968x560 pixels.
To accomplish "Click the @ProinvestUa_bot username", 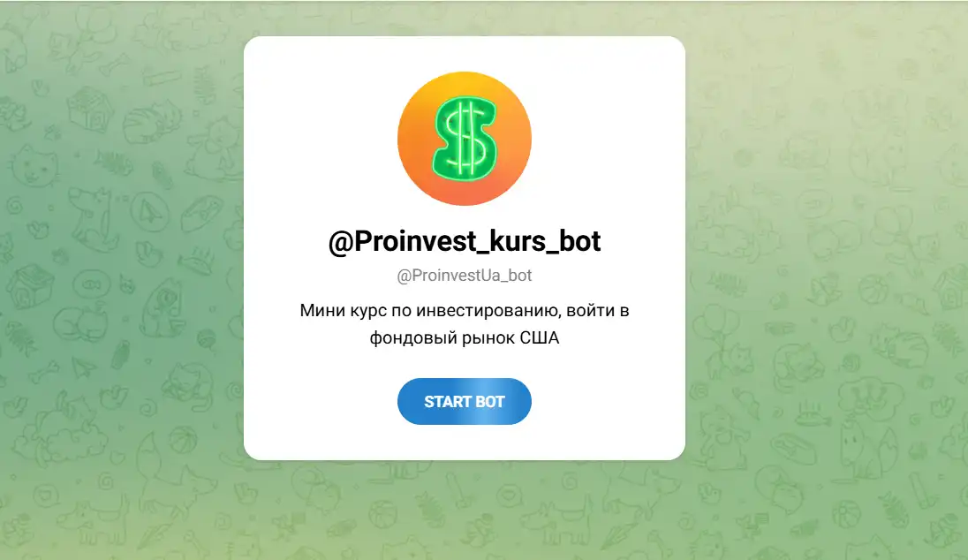I will pyautogui.click(x=465, y=276).
